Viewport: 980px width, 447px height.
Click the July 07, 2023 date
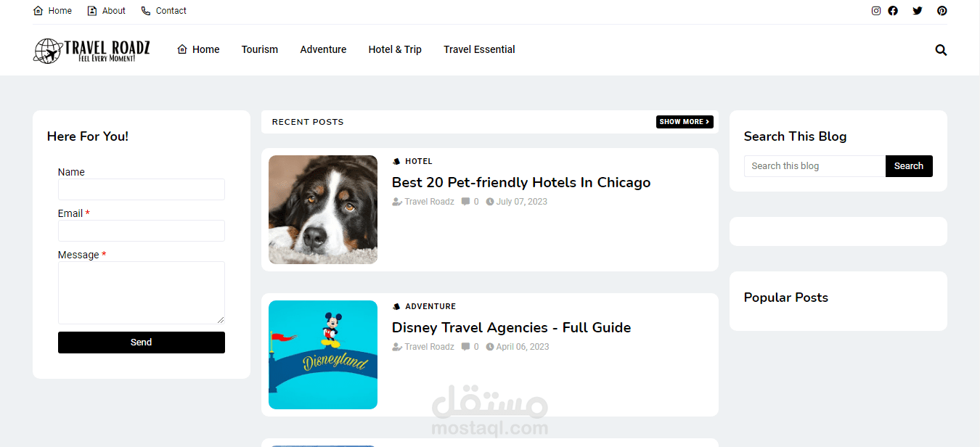522,202
